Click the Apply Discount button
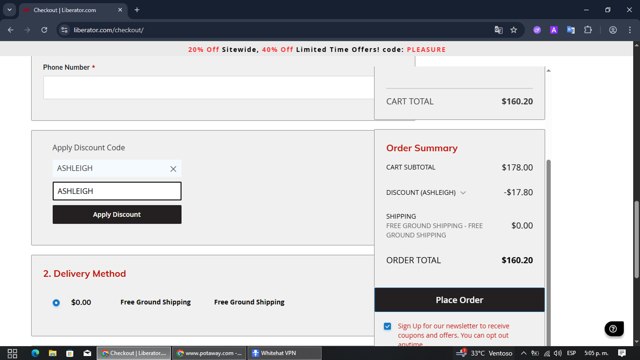Image resolution: width=640 pixels, height=360 pixels. 117,214
